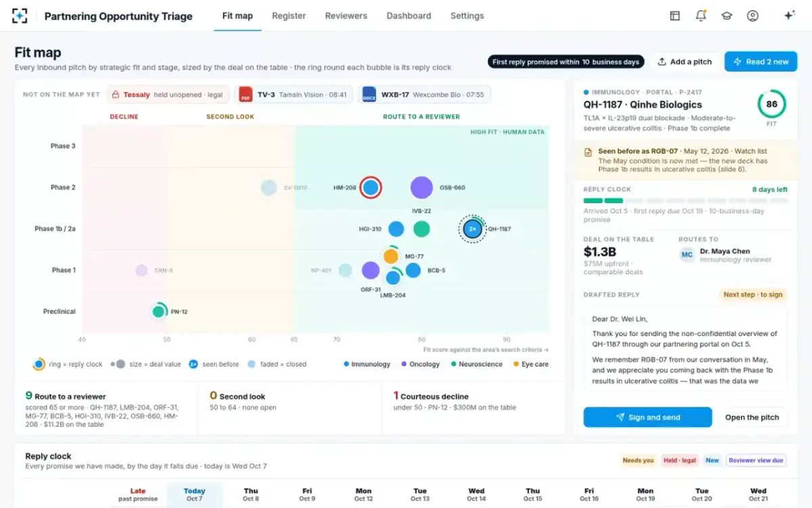The height and width of the screenshot is (508, 812).
Task: Select the Today Oct 7 column header
Action: 194,494
